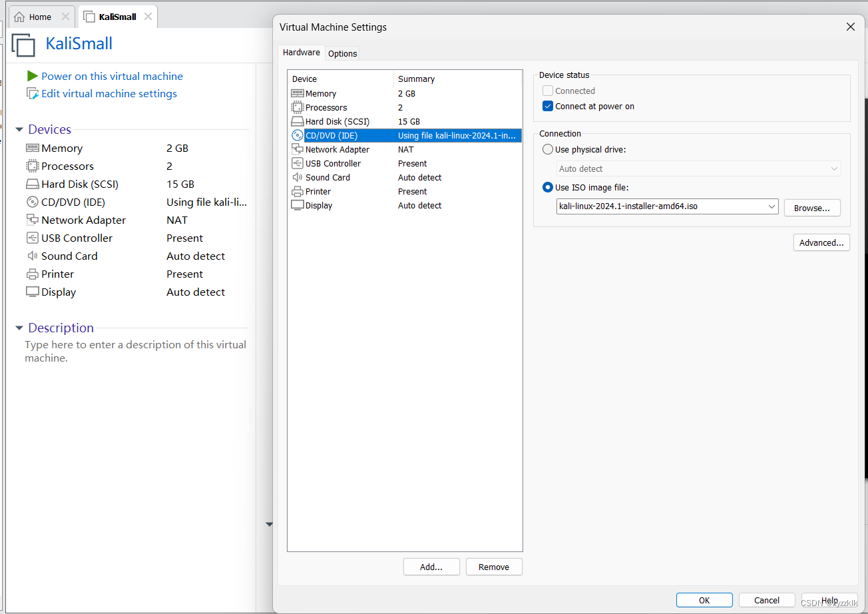
Task: Click the Printer icon in KaliSmall Devices panel
Action: coord(32,274)
